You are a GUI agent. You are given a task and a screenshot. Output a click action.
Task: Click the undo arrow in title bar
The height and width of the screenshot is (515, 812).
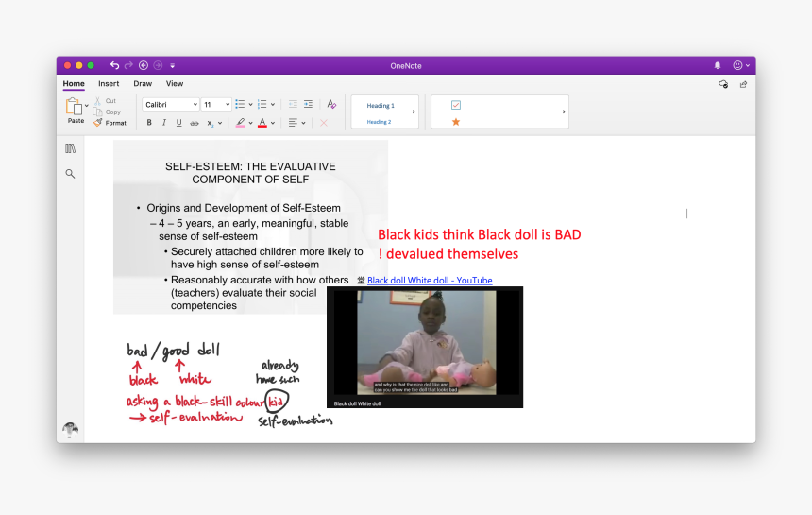pos(114,65)
